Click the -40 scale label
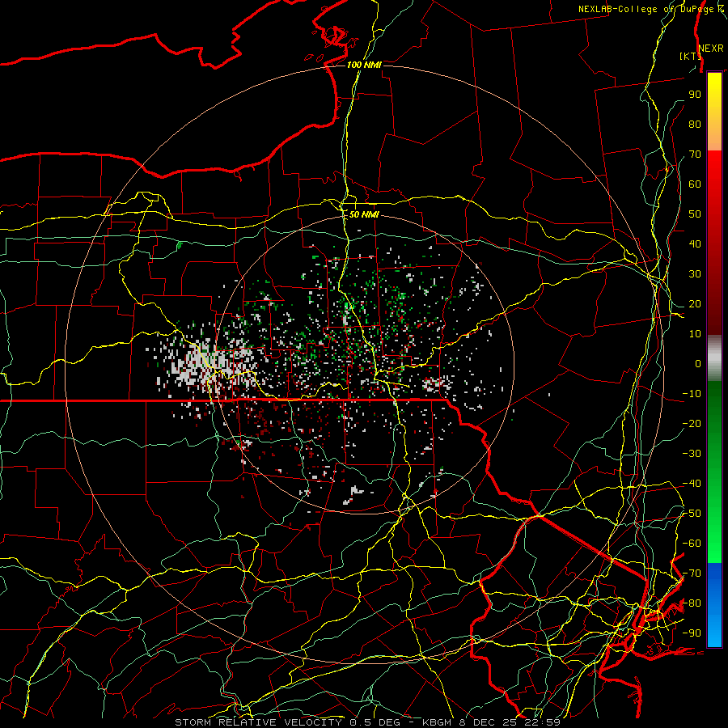The height and width of the screenshot is (728, 728). click(x=692, y=484)
